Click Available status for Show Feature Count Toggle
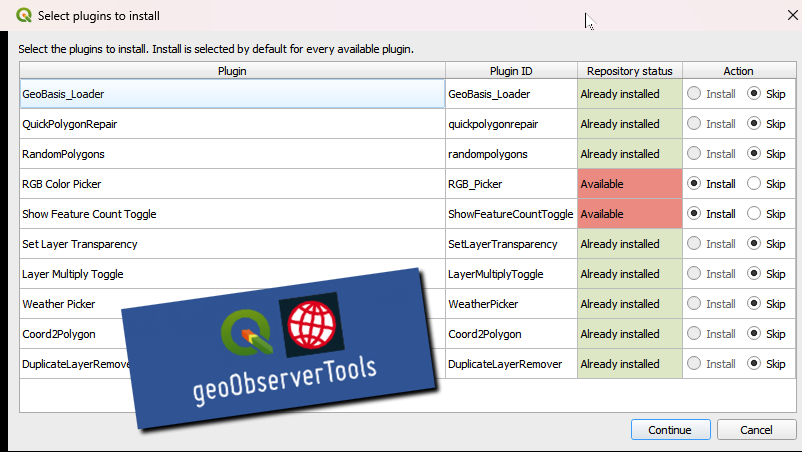The height and width of the screenshot is (452, 802). [630, 214]
